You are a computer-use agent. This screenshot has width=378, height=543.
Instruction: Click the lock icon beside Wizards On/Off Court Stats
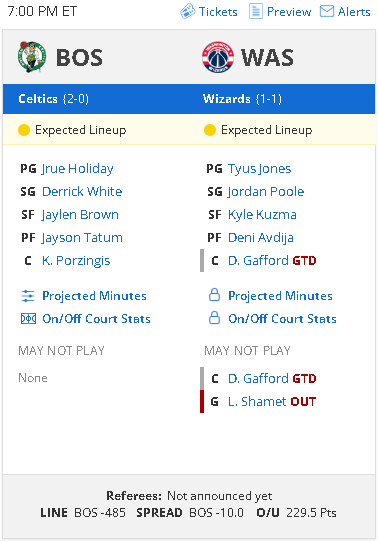(214, 318)
